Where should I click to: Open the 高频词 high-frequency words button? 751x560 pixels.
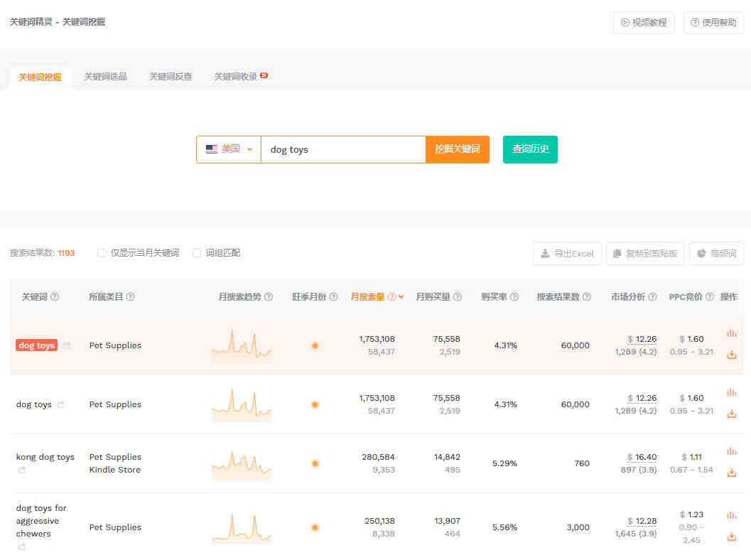tap(716, 254)
